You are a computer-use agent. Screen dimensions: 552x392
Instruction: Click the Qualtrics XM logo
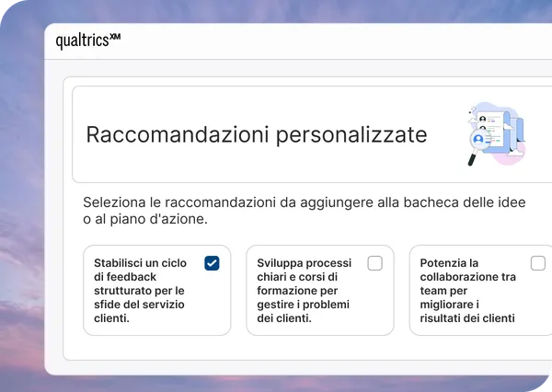88,40
